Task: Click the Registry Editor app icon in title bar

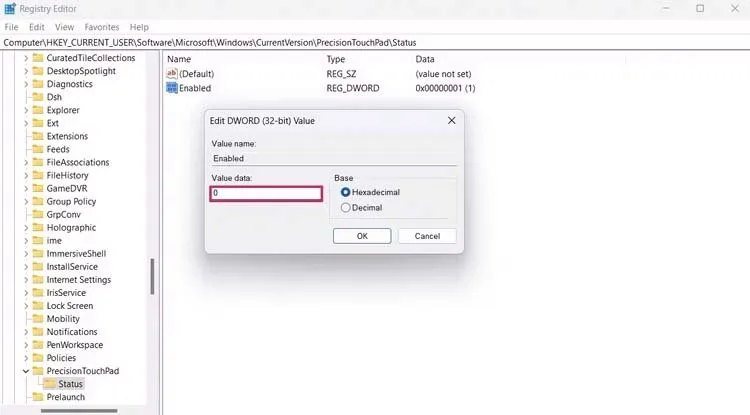Action: click(10, 9)
